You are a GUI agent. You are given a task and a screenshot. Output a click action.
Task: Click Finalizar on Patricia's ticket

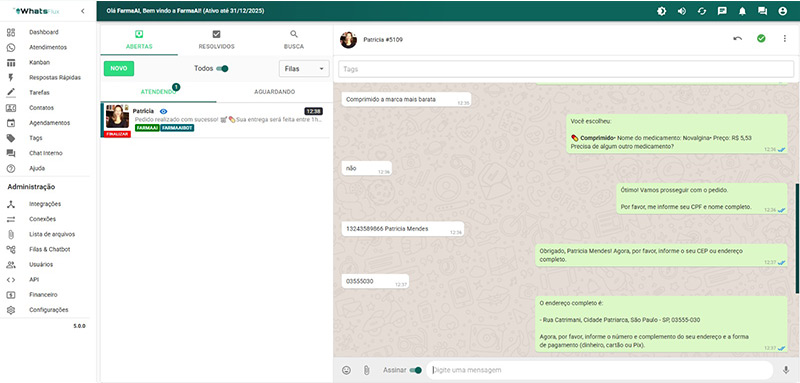[117, 134]
